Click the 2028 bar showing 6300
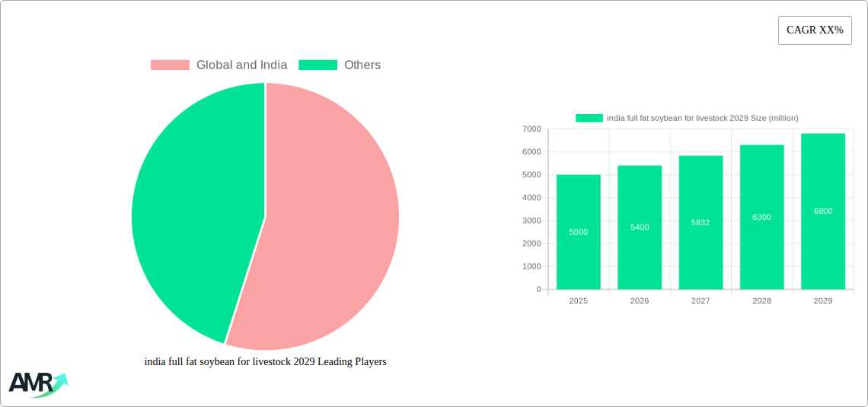Image resolution: width=868 pixels, height=407 pixels. coord(761,217)
